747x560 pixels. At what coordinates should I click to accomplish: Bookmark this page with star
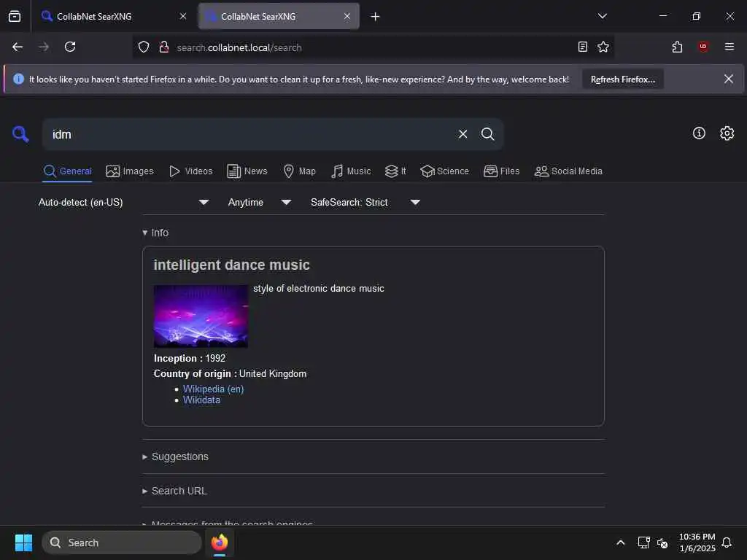pyautogui.click(x=603, y=47)
